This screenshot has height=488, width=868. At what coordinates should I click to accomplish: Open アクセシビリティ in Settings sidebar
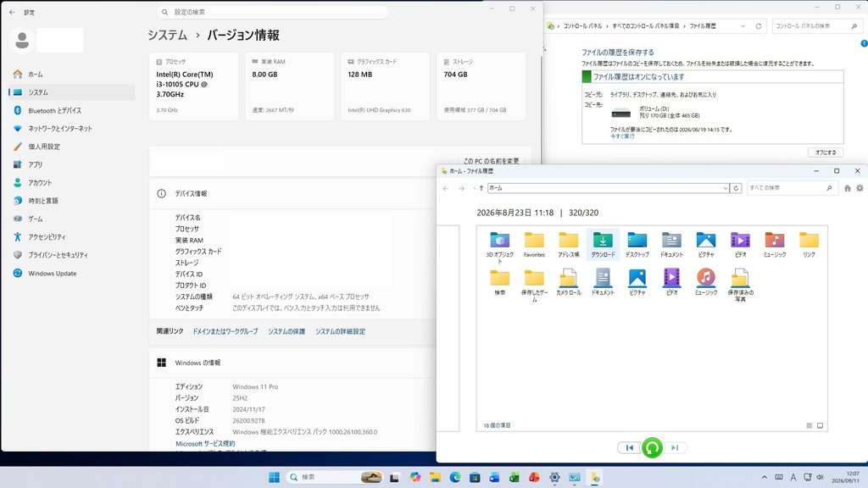pos(72,237)
